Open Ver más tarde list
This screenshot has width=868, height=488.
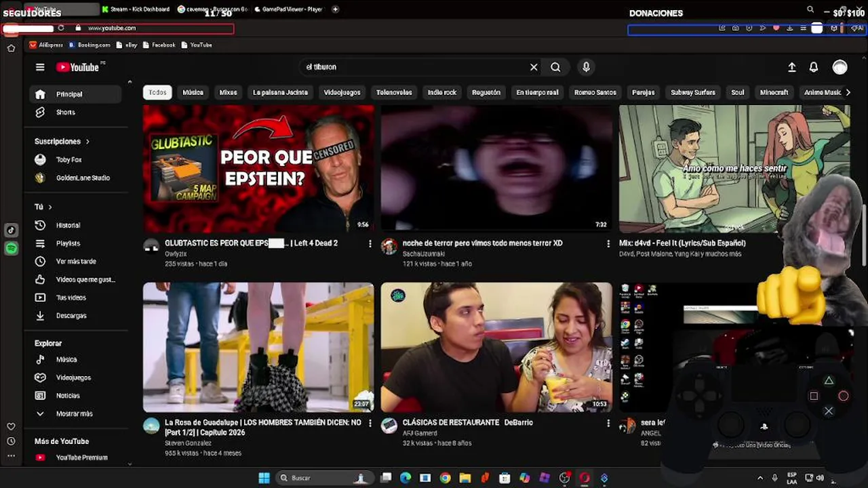click(75, 262)
